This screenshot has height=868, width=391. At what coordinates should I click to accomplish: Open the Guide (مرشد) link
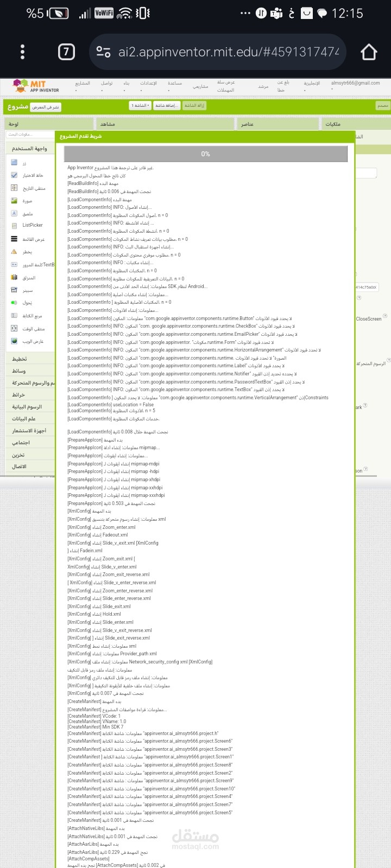click(263, 86)
